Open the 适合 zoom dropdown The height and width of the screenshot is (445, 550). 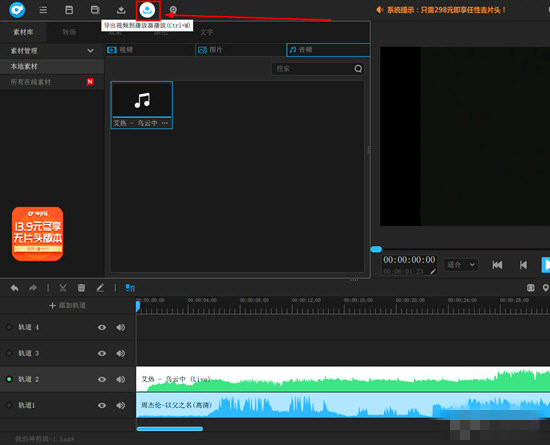[461, 265]
